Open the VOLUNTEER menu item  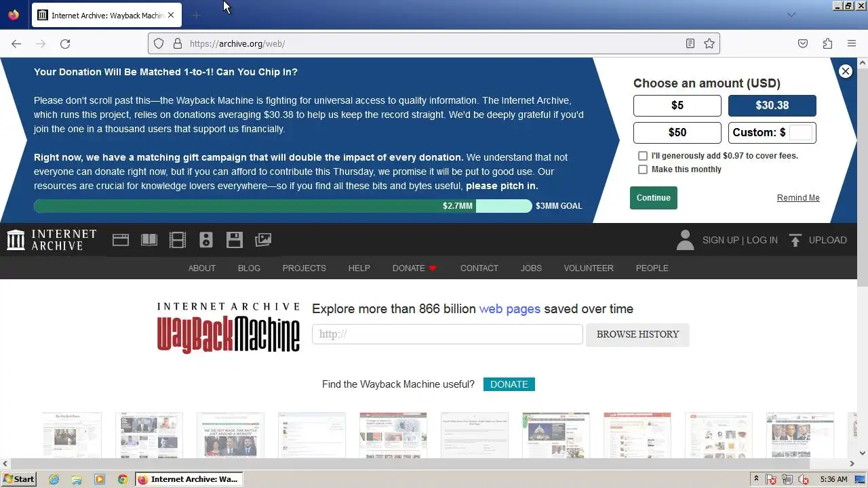pos(589,268)
